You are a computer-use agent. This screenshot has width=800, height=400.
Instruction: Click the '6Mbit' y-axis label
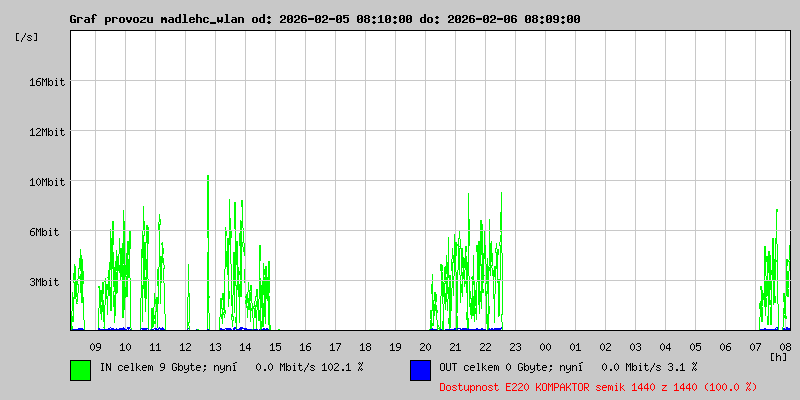pyautogui.click(x=44, y=232)
